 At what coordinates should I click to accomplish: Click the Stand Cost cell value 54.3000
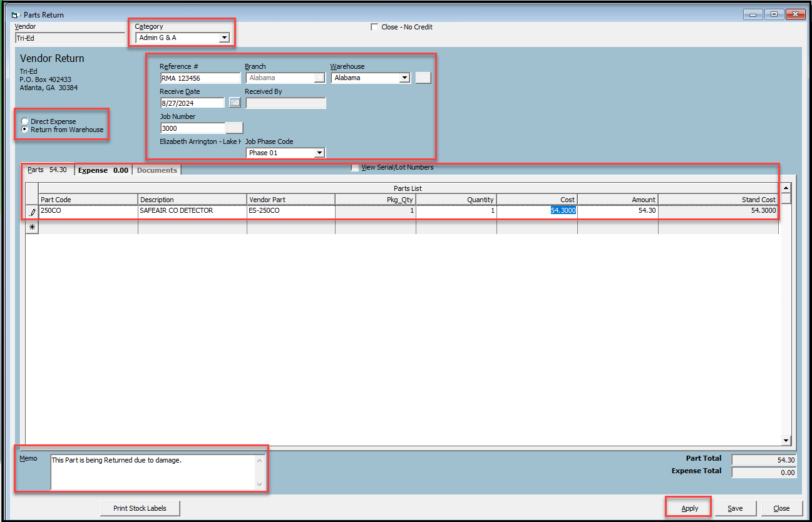pos(718,211)
